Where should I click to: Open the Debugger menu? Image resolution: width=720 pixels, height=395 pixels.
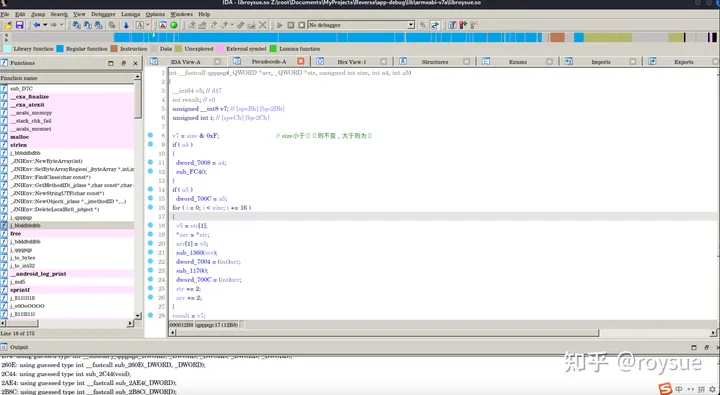pos(103,14)
